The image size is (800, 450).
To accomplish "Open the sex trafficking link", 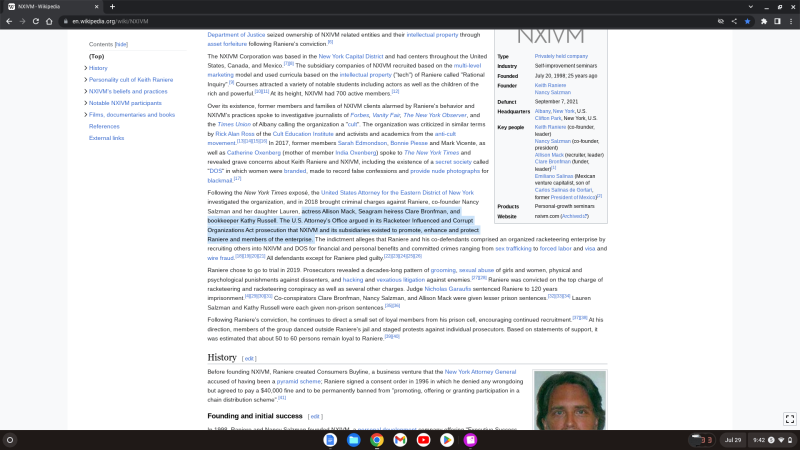I will [513, 249].
